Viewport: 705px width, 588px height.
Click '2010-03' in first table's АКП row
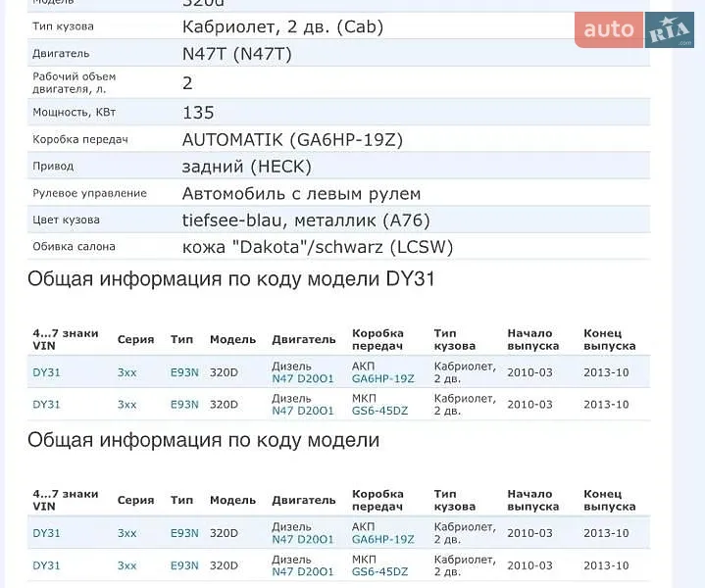tap(529, 372)
